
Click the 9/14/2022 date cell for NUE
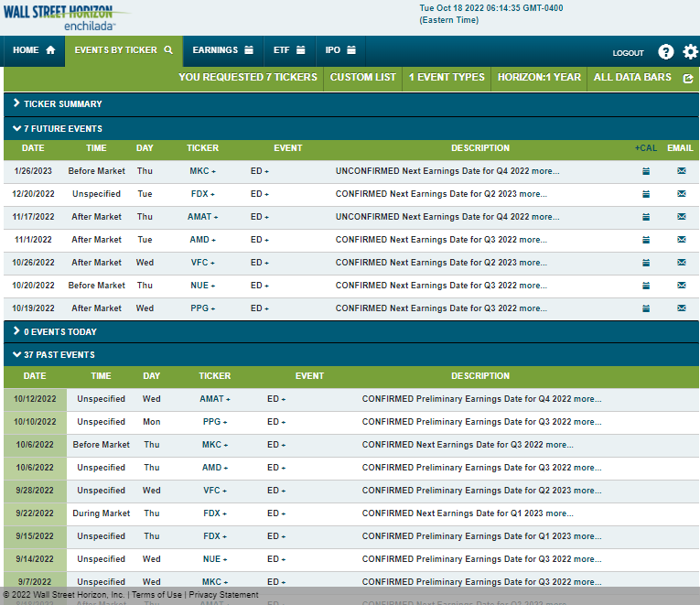(35, 559)
